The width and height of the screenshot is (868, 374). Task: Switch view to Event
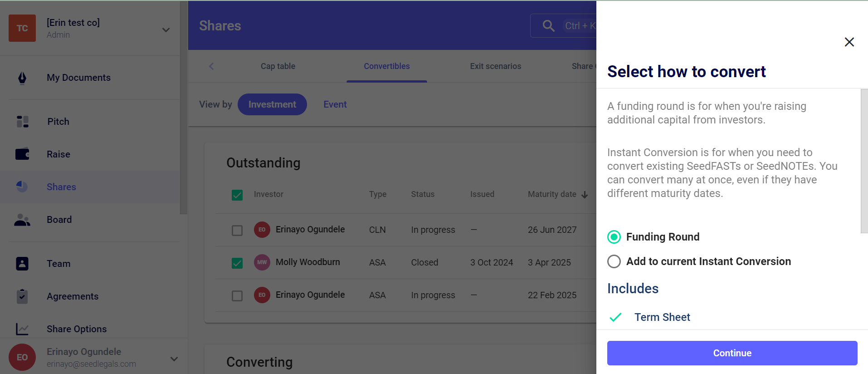pos(335,104)
